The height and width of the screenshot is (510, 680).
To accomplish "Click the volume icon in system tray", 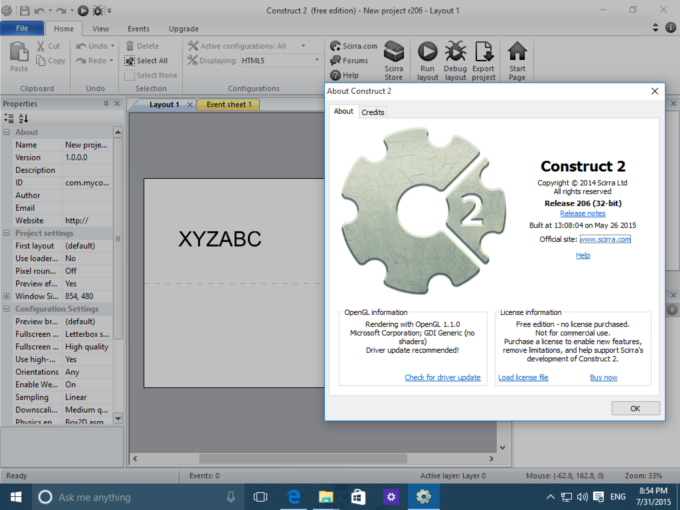I will coord(582,497).
